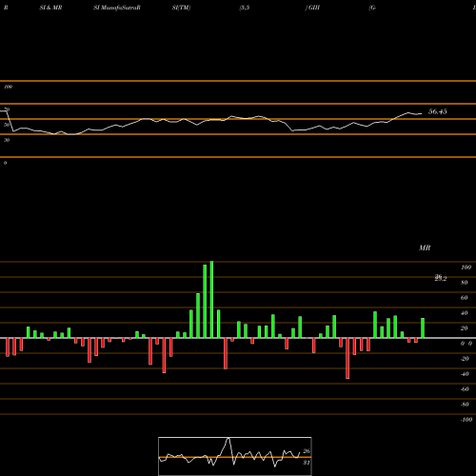Click the 30 label on the RSI axis
476x476 pixels.
[x=7, y=140]
